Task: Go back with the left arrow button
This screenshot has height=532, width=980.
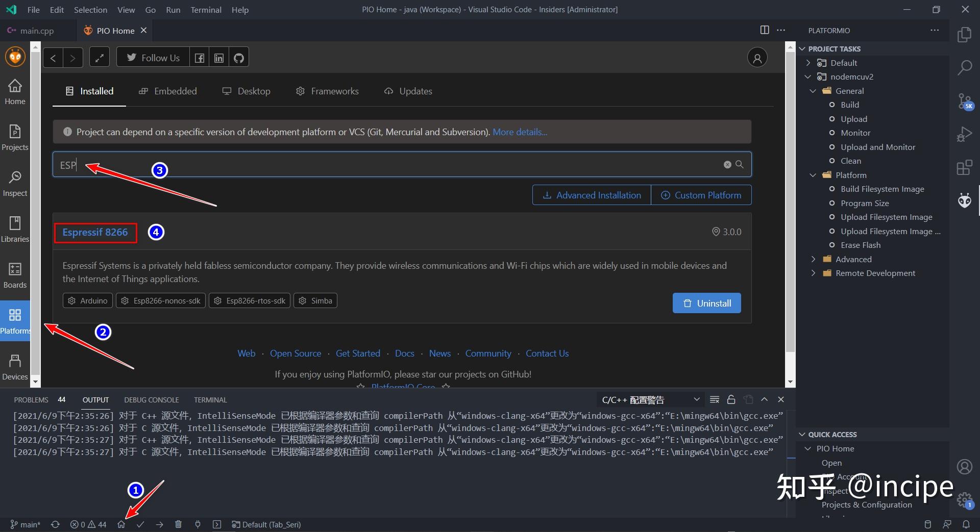Action: point(53,58)
